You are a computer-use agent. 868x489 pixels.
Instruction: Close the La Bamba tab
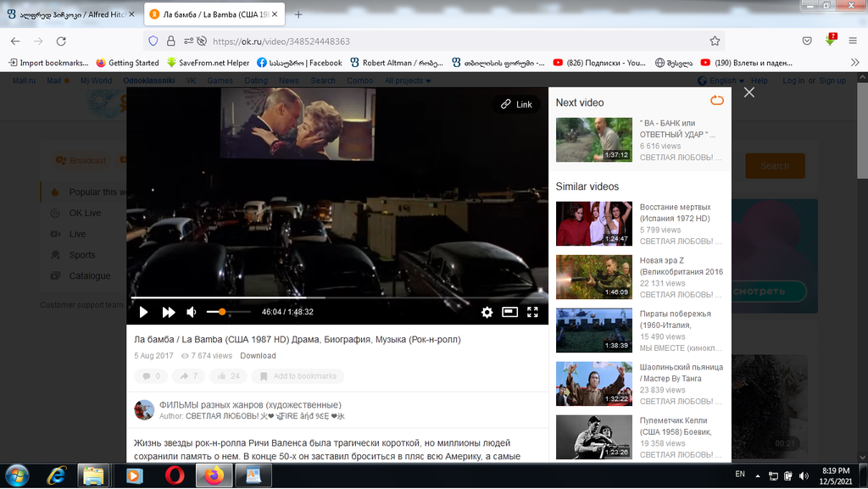tap(275, 14)
